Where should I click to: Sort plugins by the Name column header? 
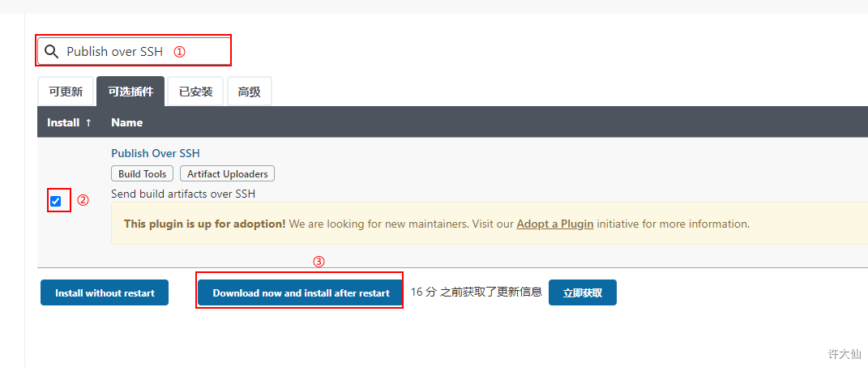coord(126,122)
